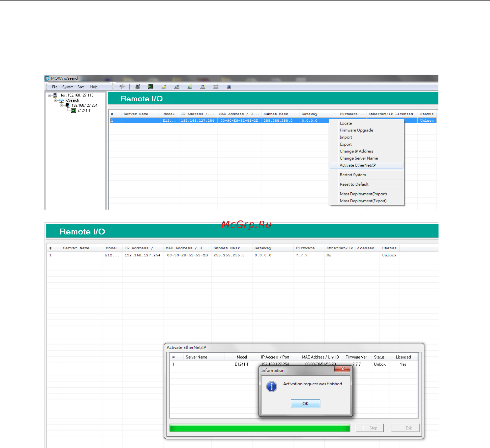
Task: Click Status column header in top table
Action: point(427,114)
